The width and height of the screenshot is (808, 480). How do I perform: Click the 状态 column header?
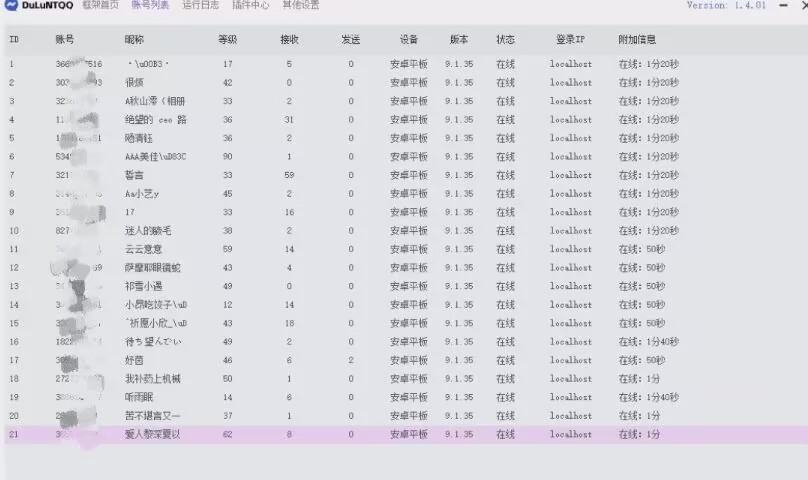coord(505,39)
